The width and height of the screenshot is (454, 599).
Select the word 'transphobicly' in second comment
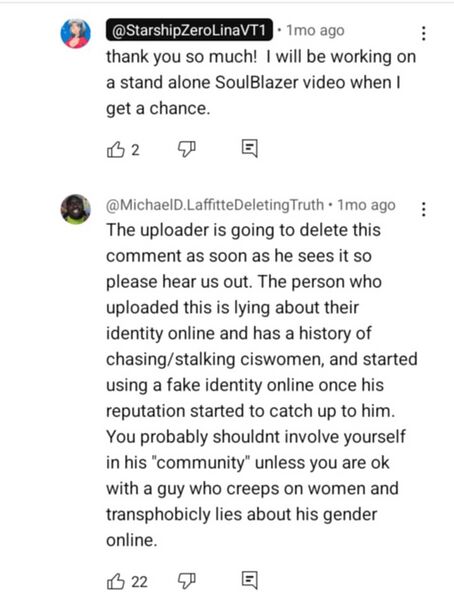(x=158, y=515)
